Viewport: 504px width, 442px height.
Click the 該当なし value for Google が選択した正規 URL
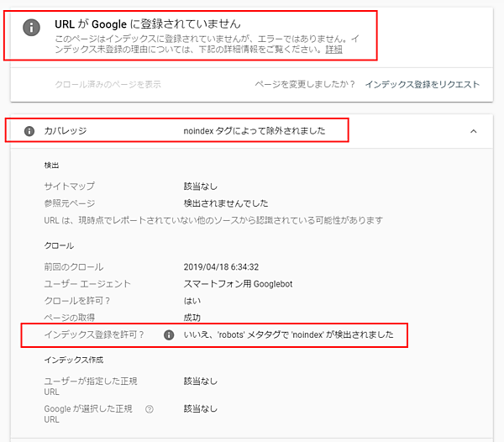coord(201,409)
